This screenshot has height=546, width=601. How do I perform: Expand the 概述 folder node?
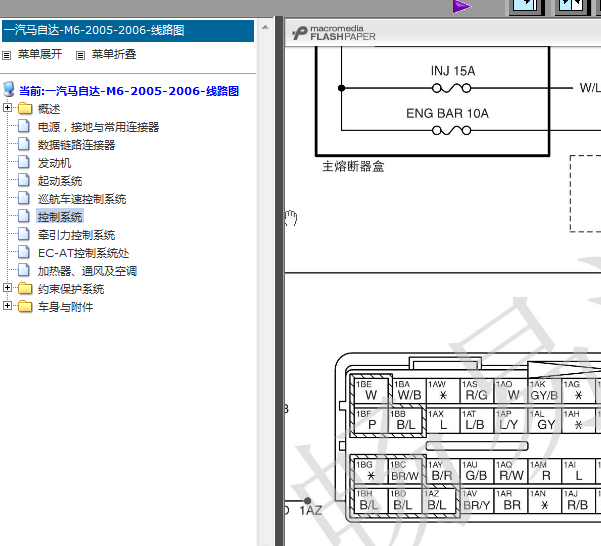[x=7, y=107]
